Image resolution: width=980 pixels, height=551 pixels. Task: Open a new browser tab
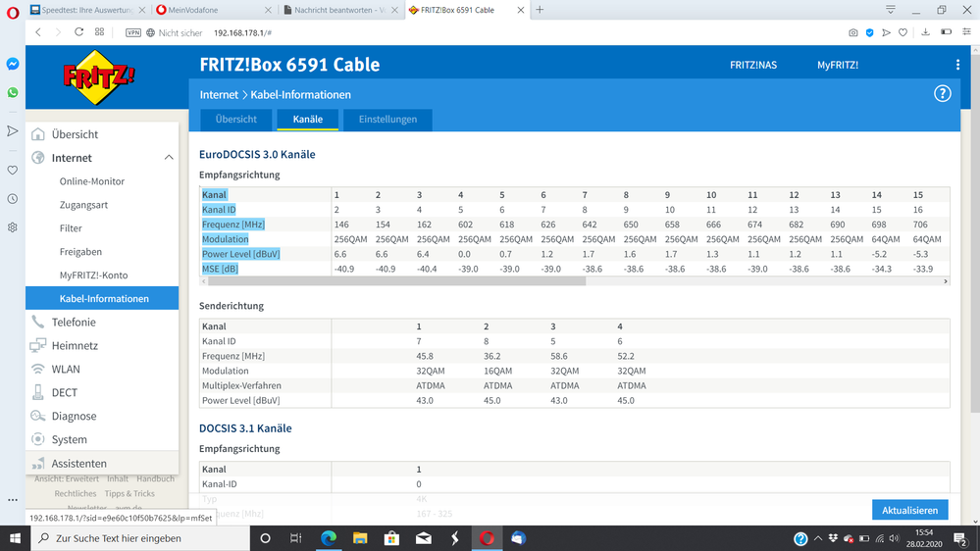tap(540, 10)
